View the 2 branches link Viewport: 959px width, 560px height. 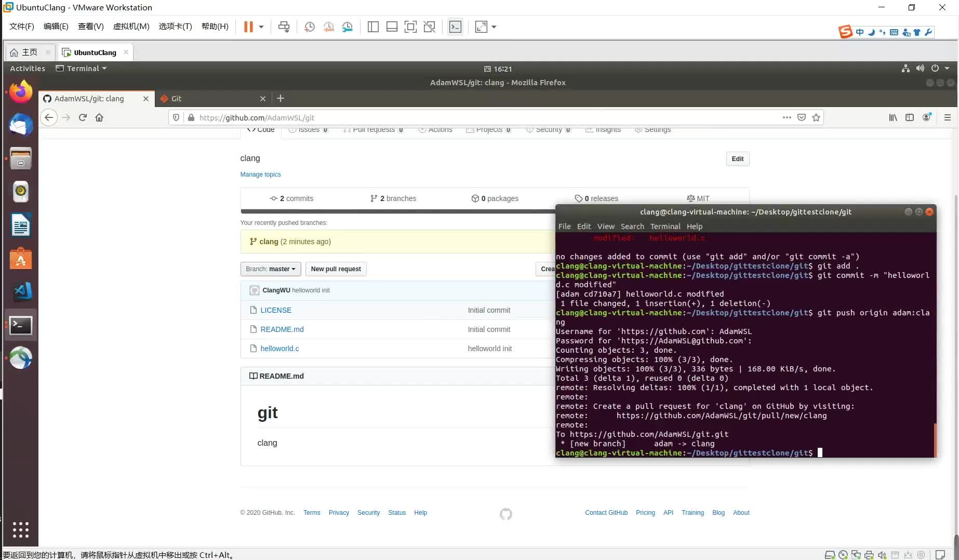pos(393,198)
